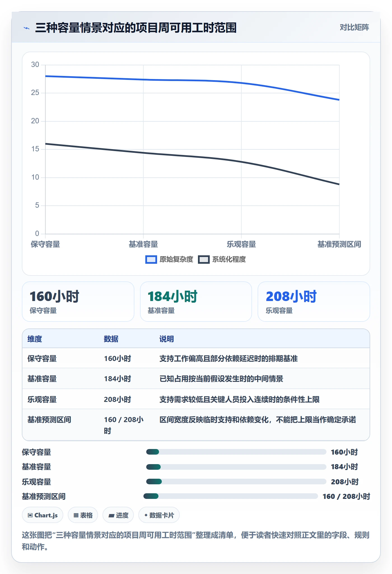392x574 pixels.
Task: Click the 基准容量 progress bar
Action: (x=236, y=467)
